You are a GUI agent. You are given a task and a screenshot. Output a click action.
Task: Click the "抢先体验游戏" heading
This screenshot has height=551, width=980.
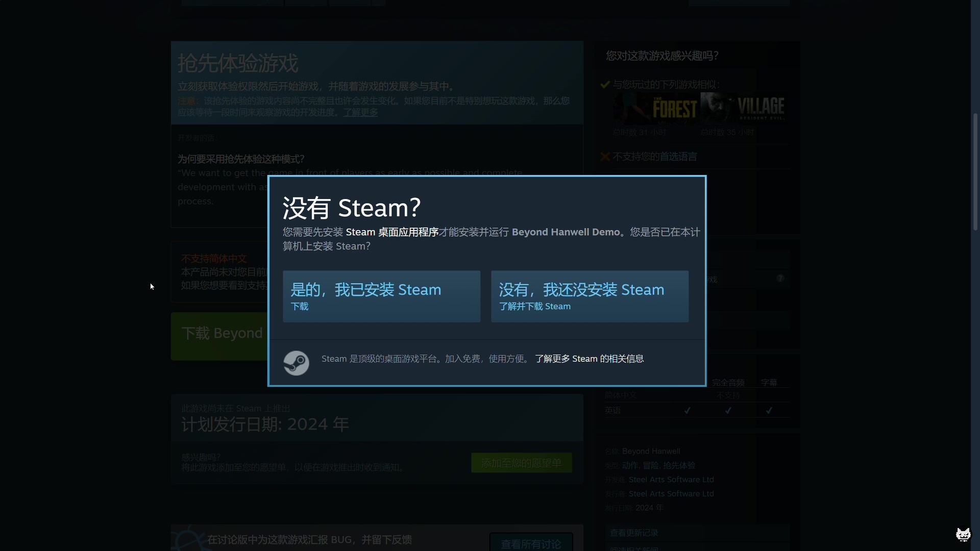[238, 63]
